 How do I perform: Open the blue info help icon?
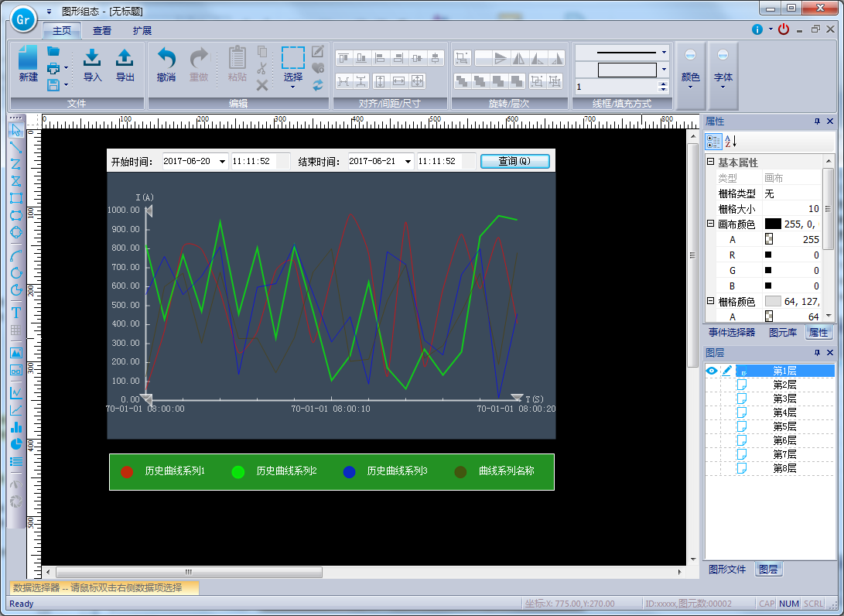(757, 29)
